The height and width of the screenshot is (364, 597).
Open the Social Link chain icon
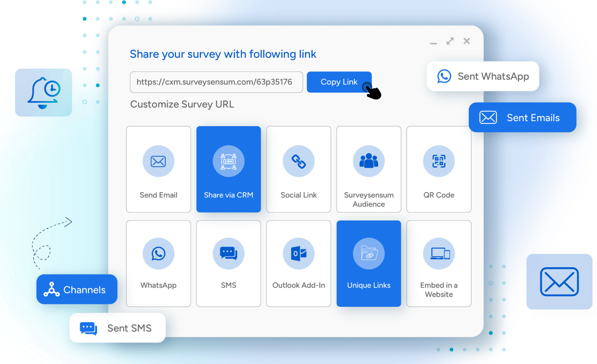(298, 161)
